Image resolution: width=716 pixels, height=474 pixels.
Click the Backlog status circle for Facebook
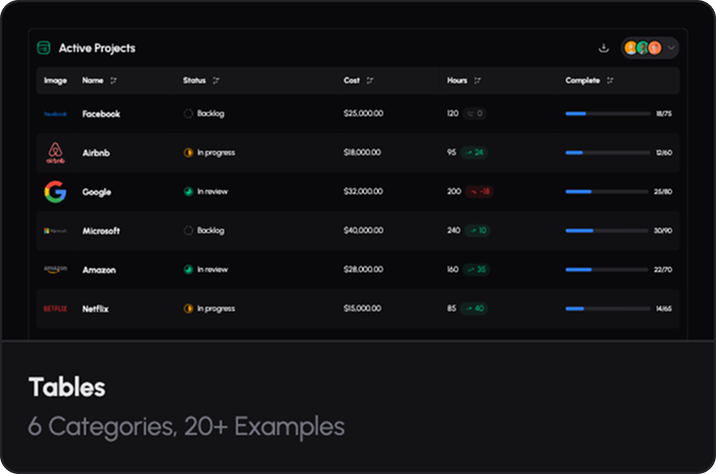click(188, 114)
